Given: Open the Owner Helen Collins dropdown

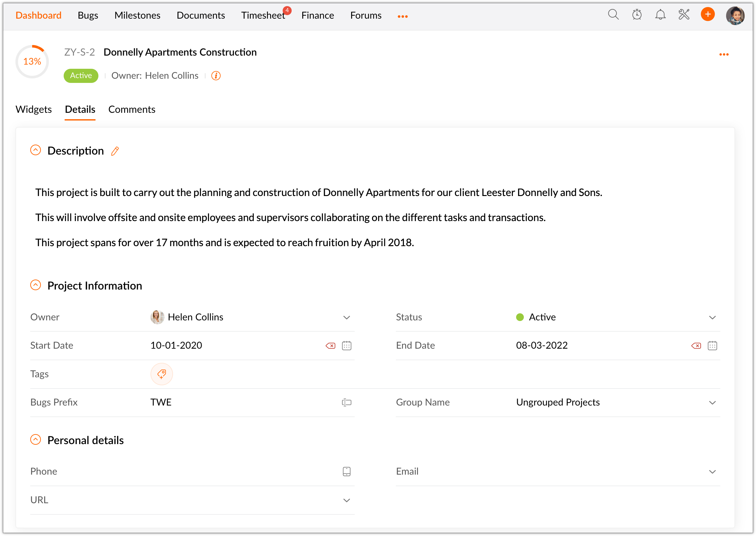Looking at the screenshot, I should point(346,317).
